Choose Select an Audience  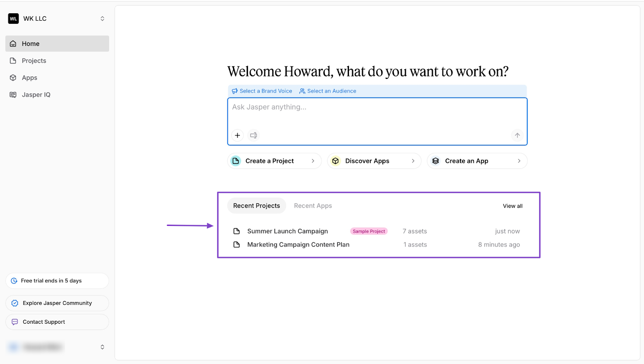coord(328,91)
